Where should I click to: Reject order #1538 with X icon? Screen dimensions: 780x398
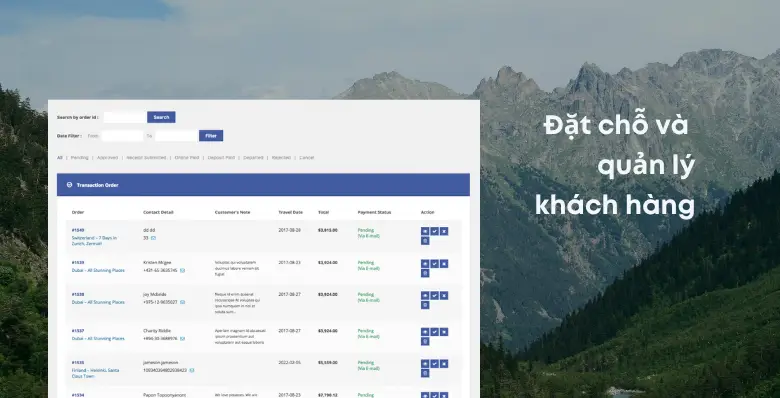(444, 296)
